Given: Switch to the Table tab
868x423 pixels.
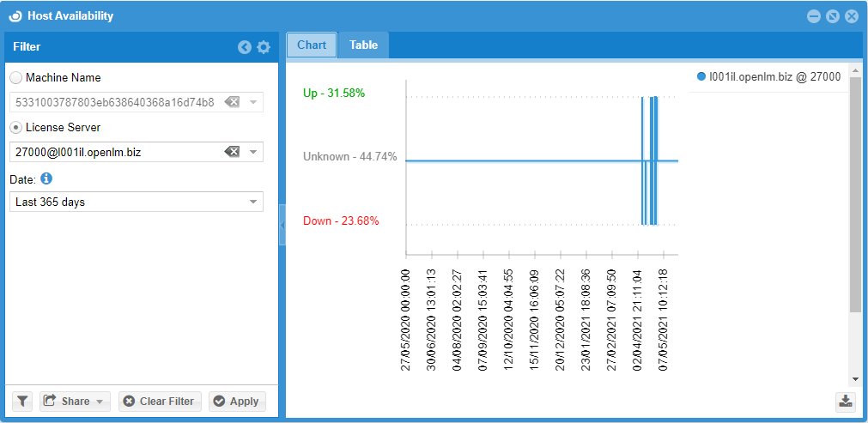Looking at the screenshot, I should point(363,45).
